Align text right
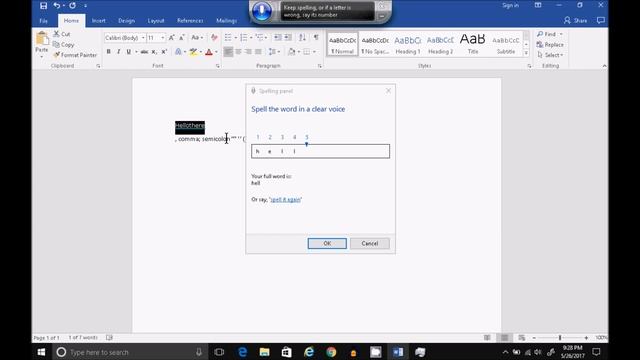 coord(248,52)
